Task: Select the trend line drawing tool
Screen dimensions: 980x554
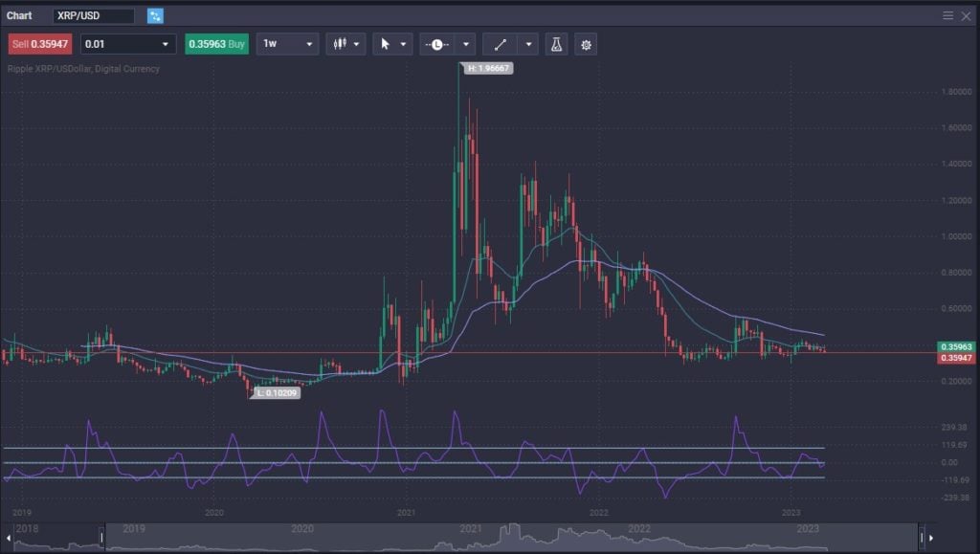Action: tap(501, 44)
